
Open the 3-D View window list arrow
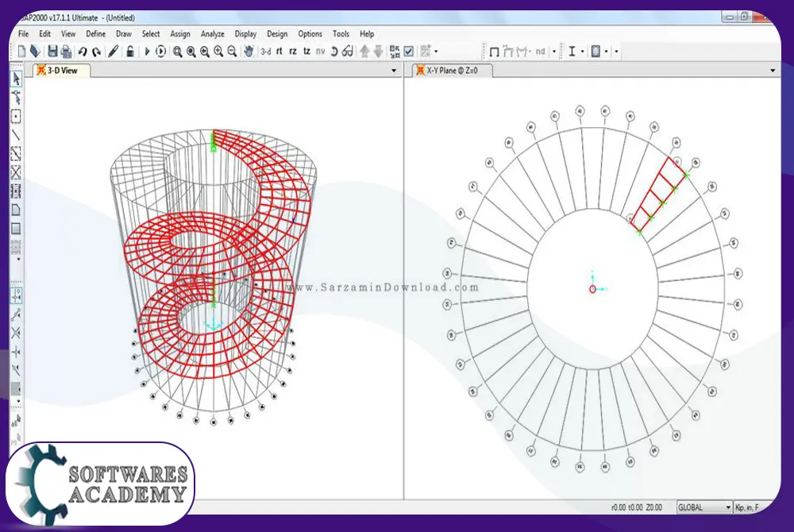click(394, 71)
